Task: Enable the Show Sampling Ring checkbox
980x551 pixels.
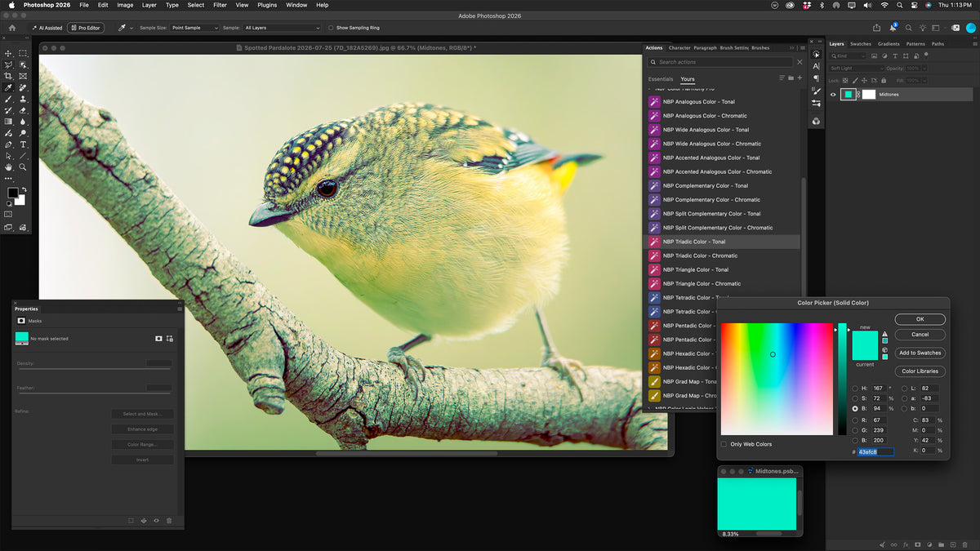Action: point(330,28)
